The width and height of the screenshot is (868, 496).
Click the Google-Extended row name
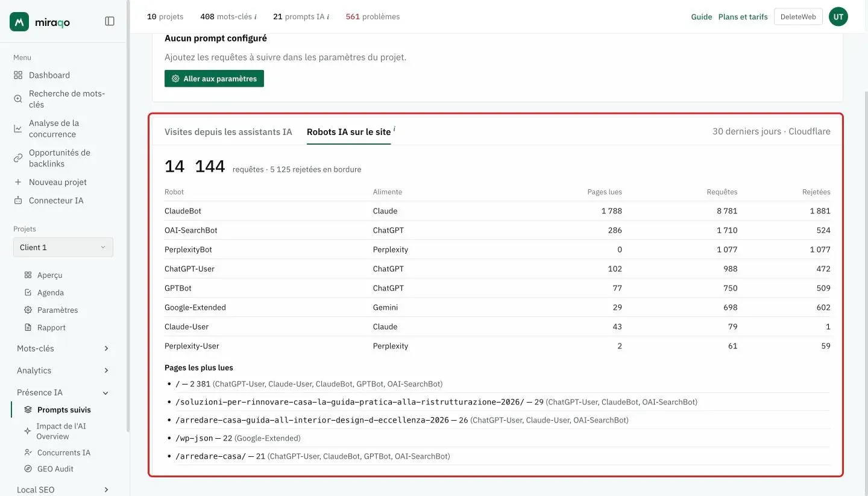195,307
